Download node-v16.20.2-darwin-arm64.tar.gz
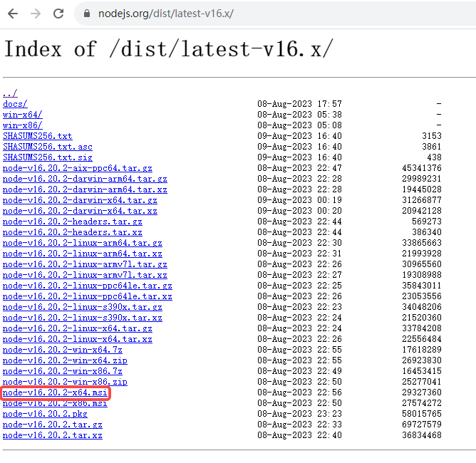Image resolution: width=476 pixels, height=463 pixels. (85, 179)
